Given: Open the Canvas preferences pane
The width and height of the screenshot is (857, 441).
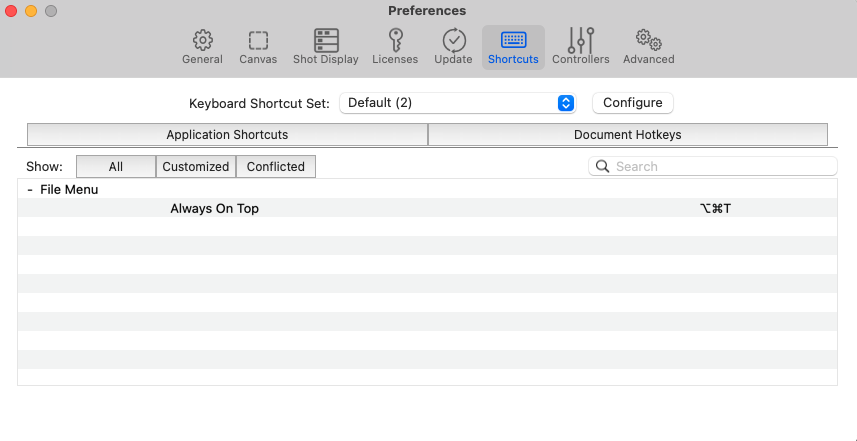Looking at the screenshot, I should 258,47.
